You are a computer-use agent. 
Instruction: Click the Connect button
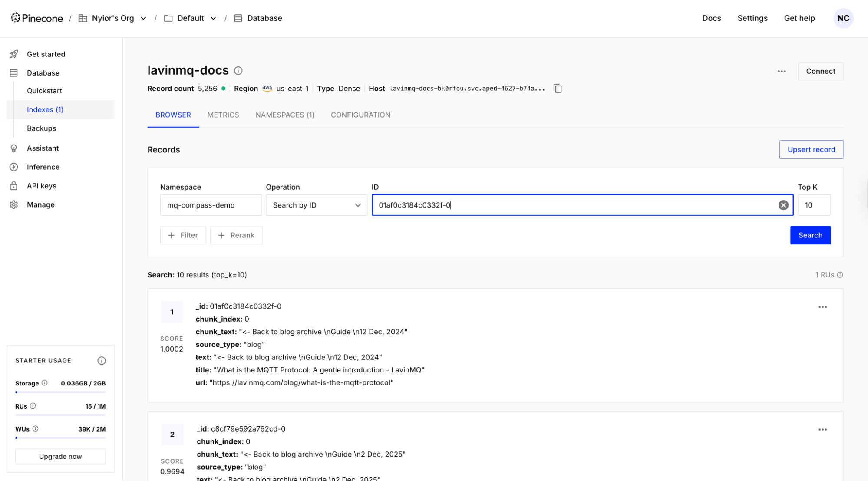(820, 71)
